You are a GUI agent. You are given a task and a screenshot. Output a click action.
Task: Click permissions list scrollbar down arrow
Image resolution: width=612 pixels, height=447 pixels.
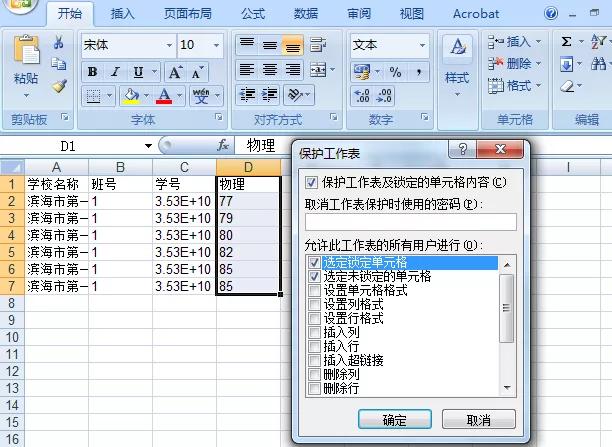(x=507, y=388)
